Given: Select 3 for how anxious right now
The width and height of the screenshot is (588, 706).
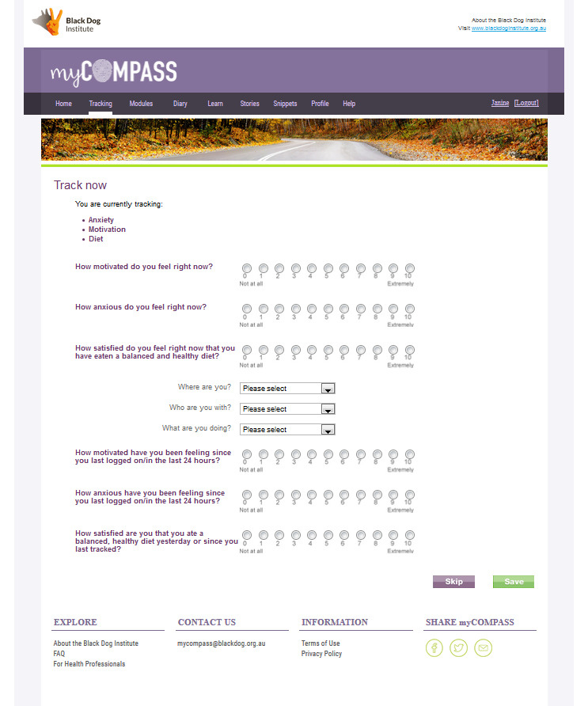Looking at the screenshot, I should point(296,309).
